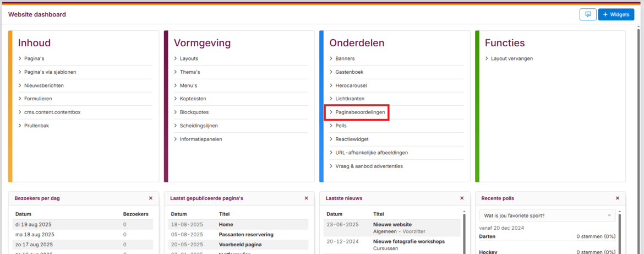
Task: Click Passanten reservering page title
Action: pos(246,234)
